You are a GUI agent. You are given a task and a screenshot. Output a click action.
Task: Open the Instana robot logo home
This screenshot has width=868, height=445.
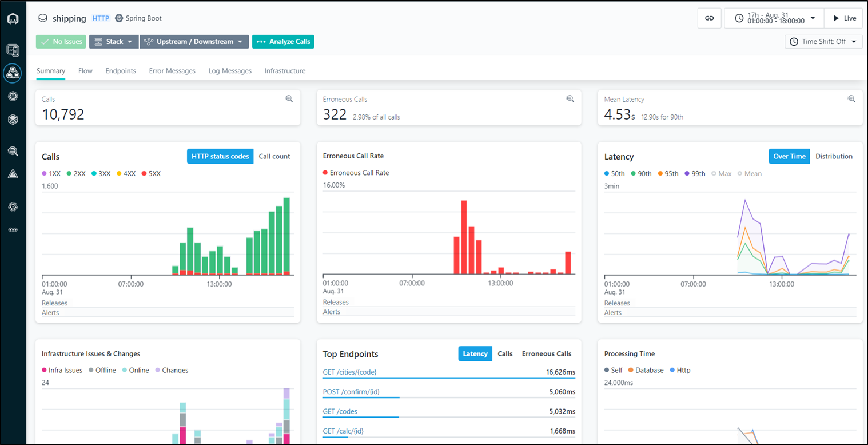pos(13,19)
